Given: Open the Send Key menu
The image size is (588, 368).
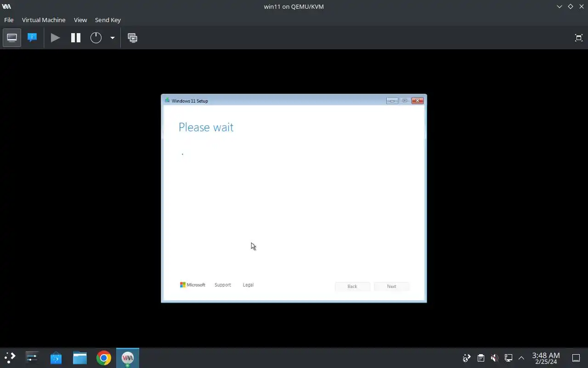Looking at the screenshot, I should pos(108,20).
